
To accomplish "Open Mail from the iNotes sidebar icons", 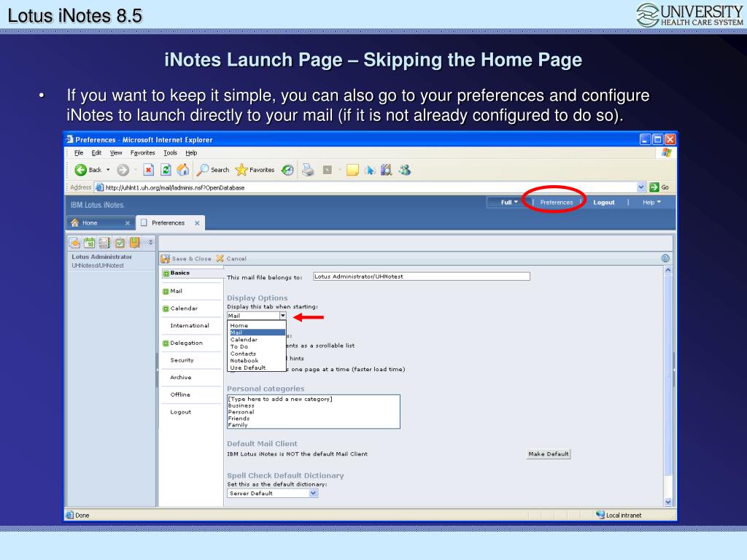I will (75, 243).
